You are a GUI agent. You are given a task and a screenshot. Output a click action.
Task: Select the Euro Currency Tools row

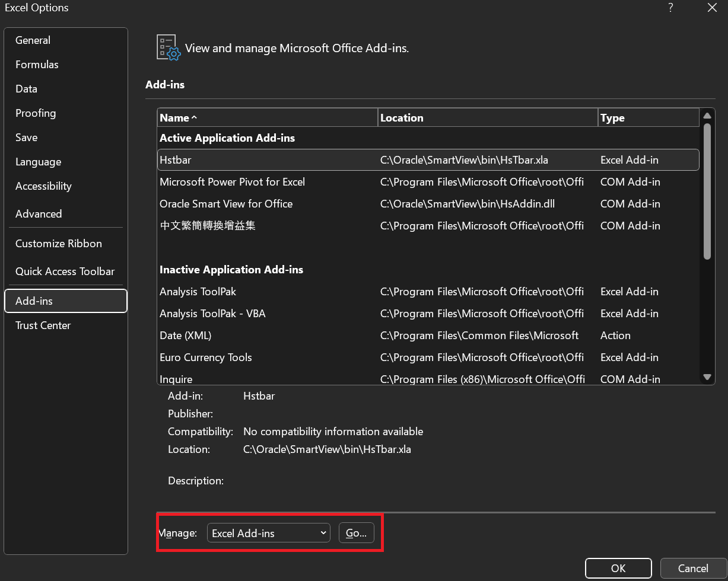(428, 357)
